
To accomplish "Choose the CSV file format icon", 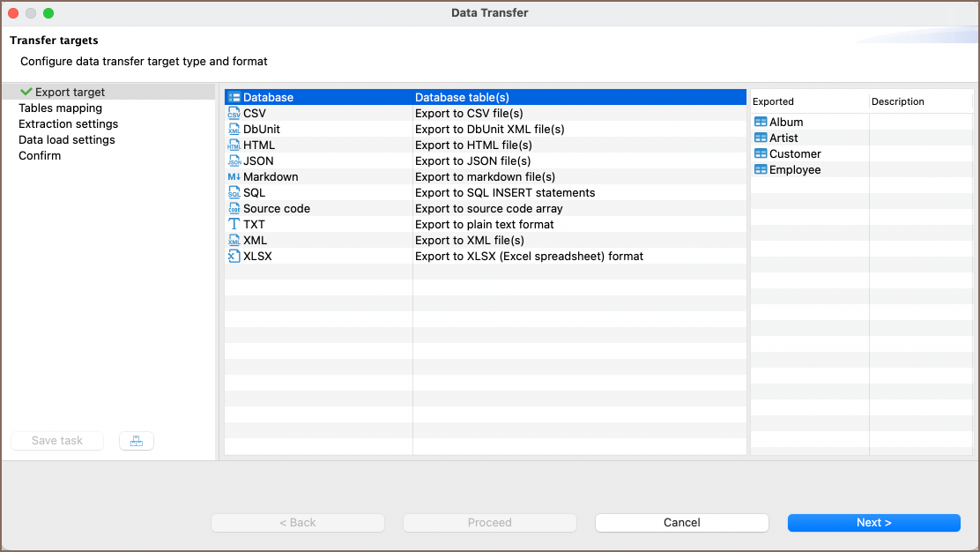I will 234,114.
